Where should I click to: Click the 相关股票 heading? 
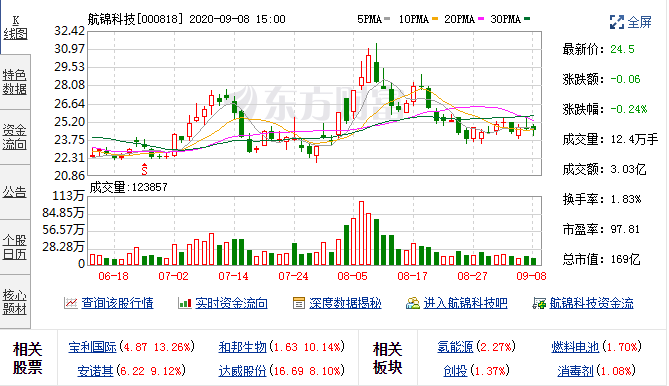coord(28,358)
